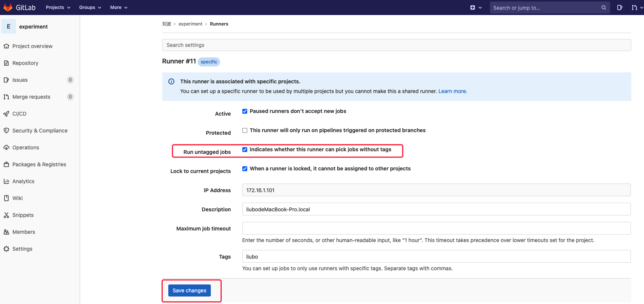
Task: Open the Settings gear icon in sidebar
Action: click(x=6, y=249)
